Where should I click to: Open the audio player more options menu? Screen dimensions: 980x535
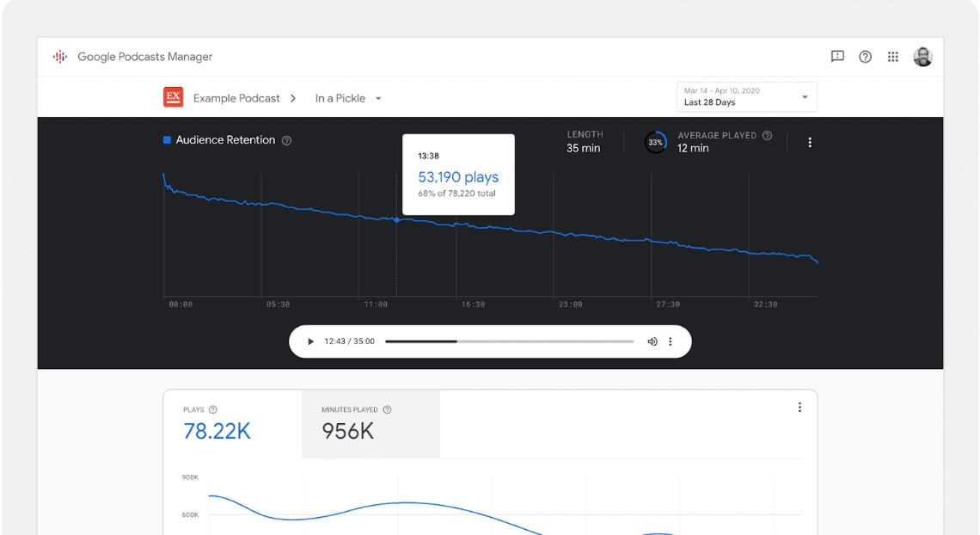point(670,341)
